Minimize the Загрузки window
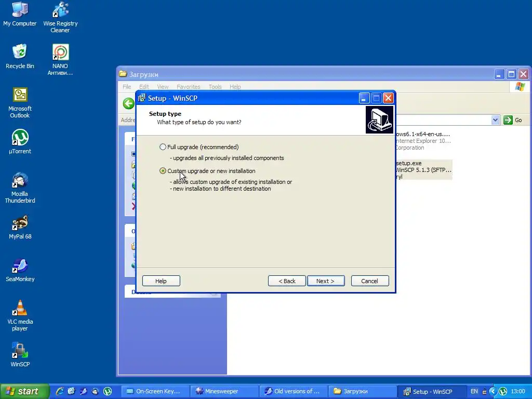The image size is (532, 399). (499, 74)
